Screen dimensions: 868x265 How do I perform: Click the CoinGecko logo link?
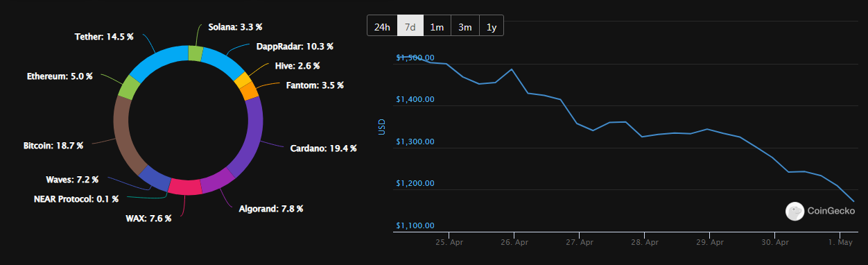pos(821,212)
